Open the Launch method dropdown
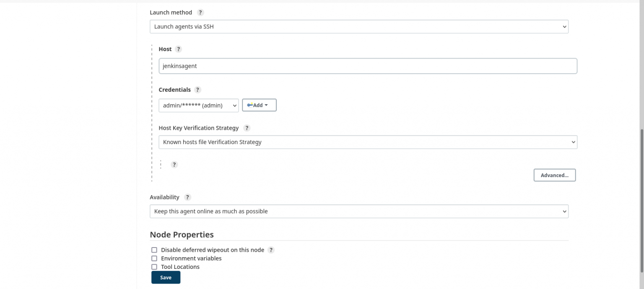 tap(358, 26)
